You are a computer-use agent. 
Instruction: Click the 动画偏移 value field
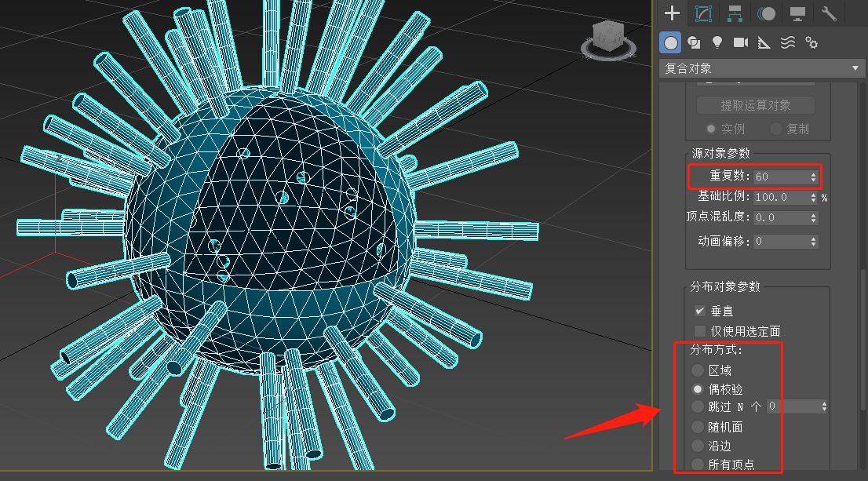[781, 242]
